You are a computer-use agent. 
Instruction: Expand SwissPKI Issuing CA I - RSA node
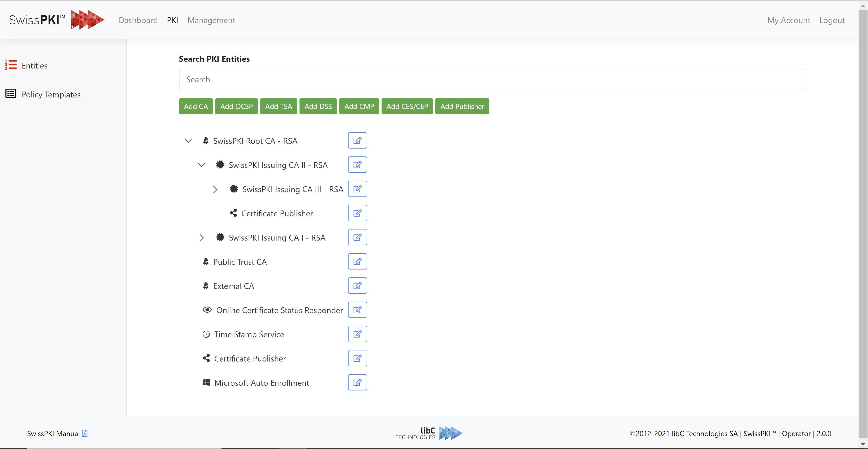pyautogui.click(x=201, y=238)
